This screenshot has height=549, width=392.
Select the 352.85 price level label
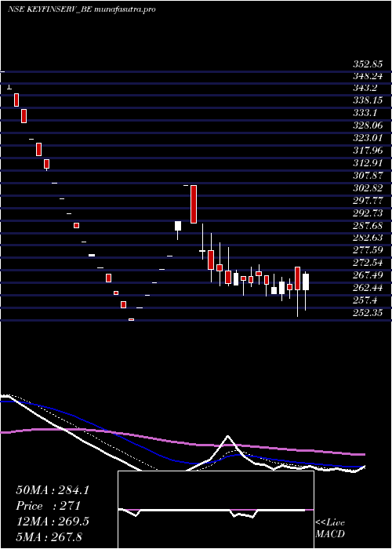click(x=367, y=64)
